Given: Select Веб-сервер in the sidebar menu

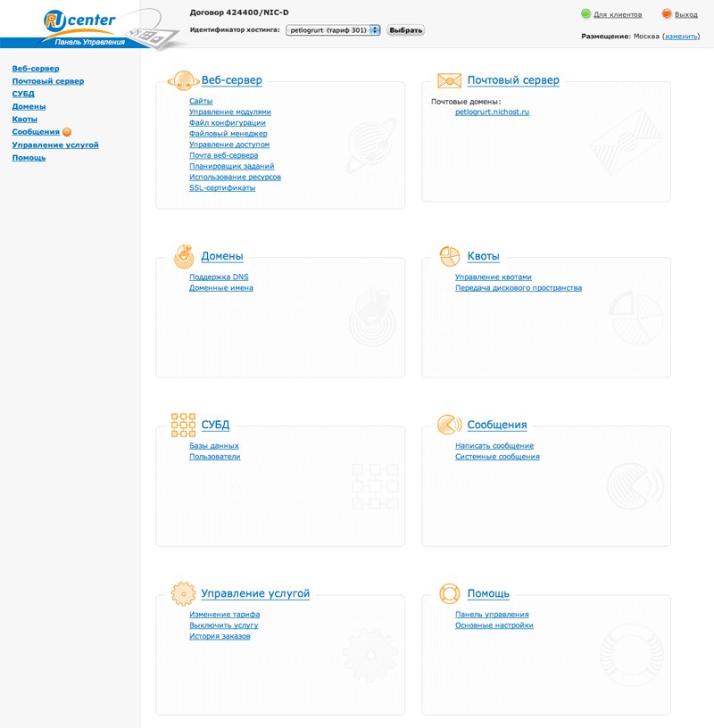Looking at the screenshot, I should click(36, 68).
